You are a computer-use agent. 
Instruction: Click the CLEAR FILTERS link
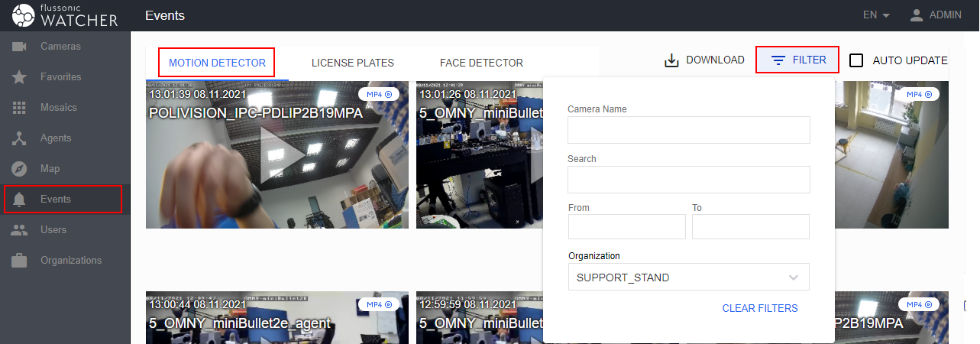[x=760, y=308]
